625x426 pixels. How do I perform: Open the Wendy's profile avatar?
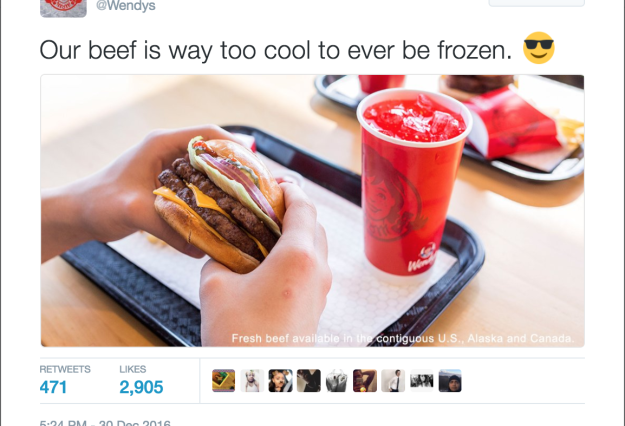(63, 8)
